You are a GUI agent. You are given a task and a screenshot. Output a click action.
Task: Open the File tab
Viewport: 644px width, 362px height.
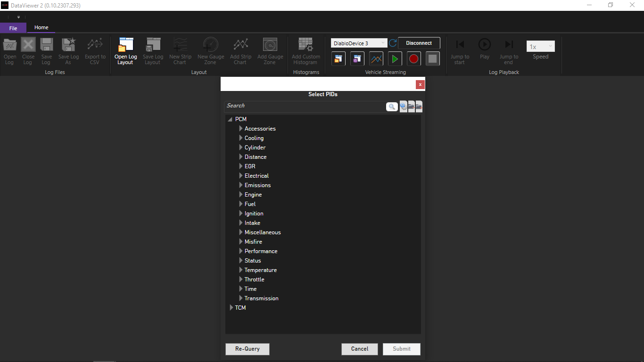tap(13, 28)
